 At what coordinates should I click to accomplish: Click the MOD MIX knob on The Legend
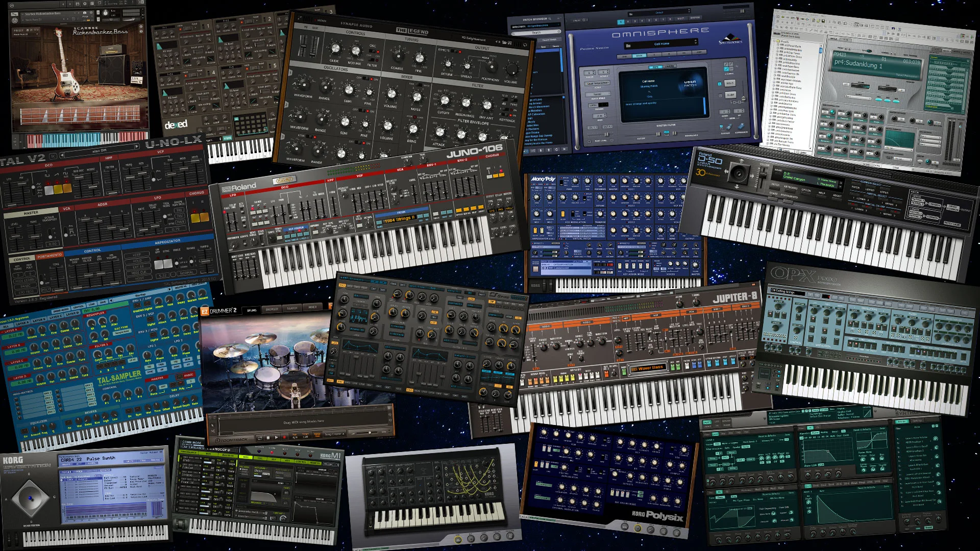coord(356,51)
